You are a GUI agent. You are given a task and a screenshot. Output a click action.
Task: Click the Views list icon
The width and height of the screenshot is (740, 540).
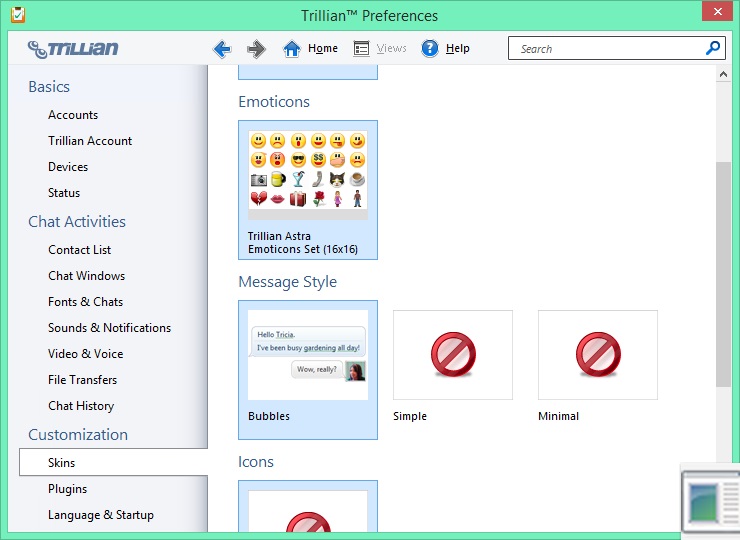pyautogui.click(x=362, y=49)
